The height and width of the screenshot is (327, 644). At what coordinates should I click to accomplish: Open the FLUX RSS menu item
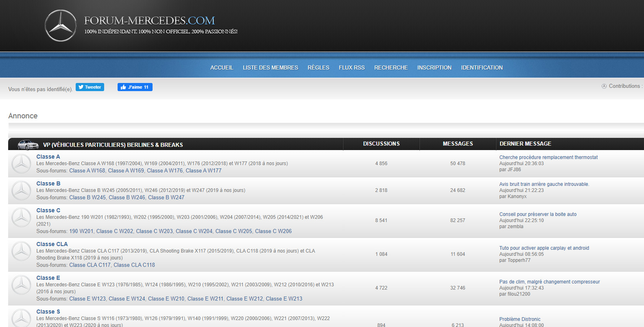(x=352, y=68)
